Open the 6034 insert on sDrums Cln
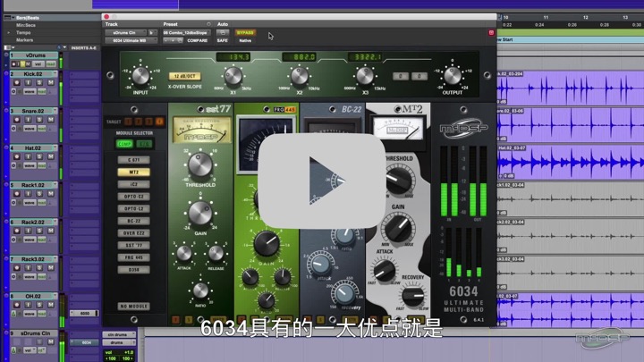 click(86, 342)
